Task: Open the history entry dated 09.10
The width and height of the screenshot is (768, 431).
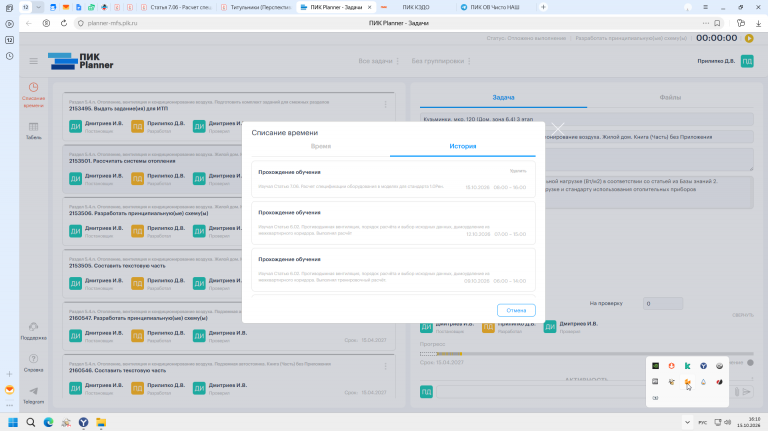Action: click(x=393, y=269)
